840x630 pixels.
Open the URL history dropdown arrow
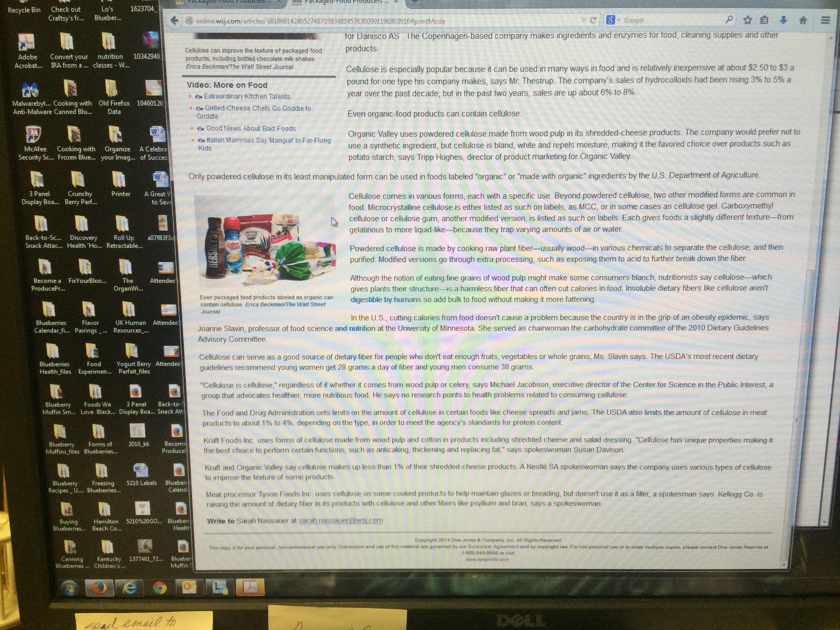(x=583, y=21)
